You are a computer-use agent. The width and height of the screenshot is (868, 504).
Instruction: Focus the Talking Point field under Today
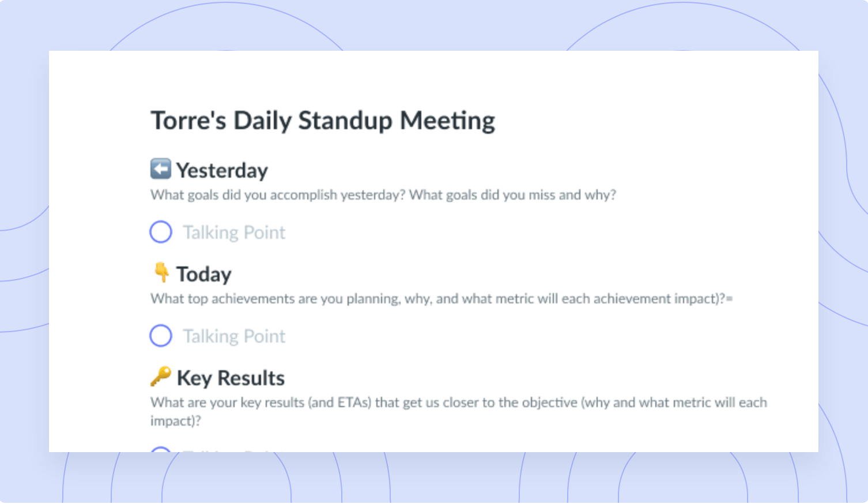click(234, 336)
